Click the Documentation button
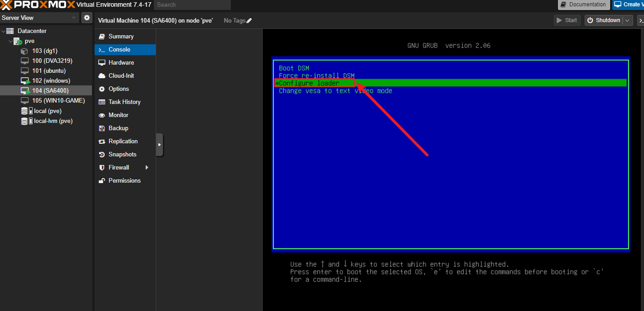This screenshot has height=311, width=644. click(584, 5)
